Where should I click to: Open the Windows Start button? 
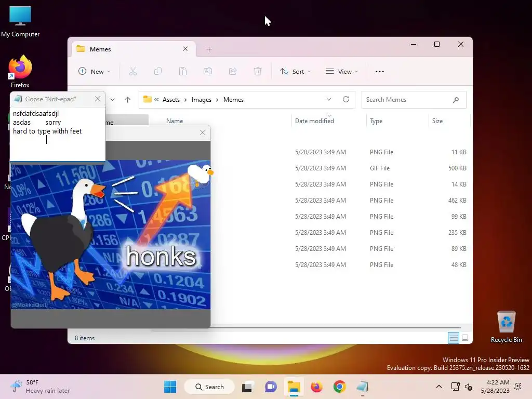[170, 387]
